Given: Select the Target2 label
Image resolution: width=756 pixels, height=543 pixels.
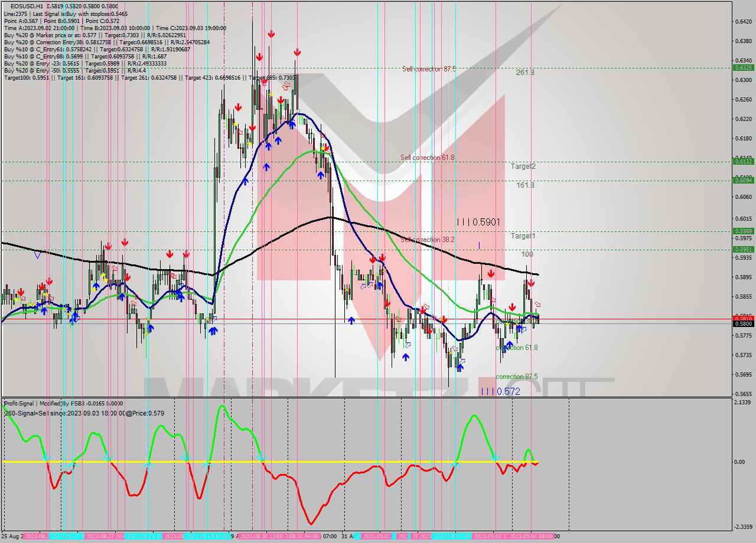Looking at the screenshot, I should click(x=523, y=166).
